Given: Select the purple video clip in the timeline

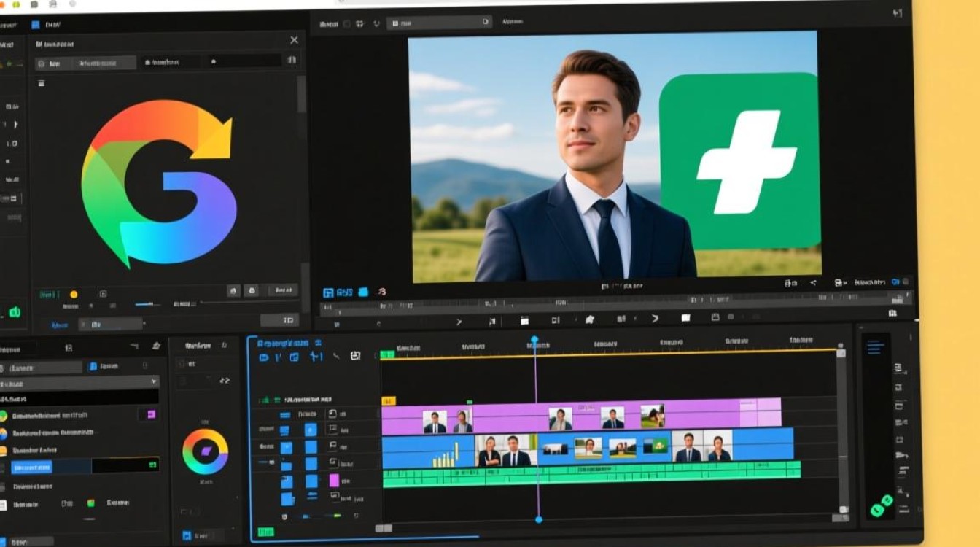Looking at the screenshot, I should click(581, 416).
